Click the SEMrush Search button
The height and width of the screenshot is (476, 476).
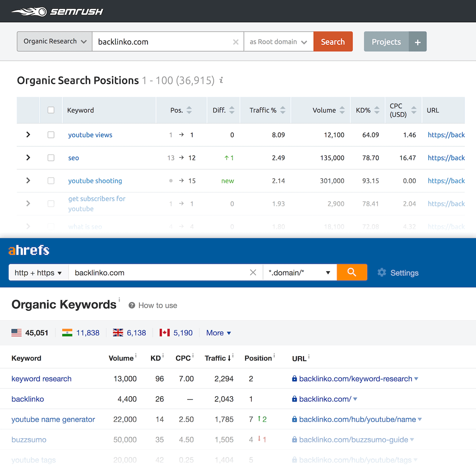click(x=333, y=42)
